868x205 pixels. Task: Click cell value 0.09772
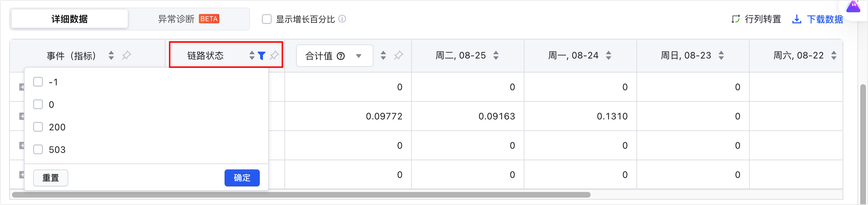[384, 116]
